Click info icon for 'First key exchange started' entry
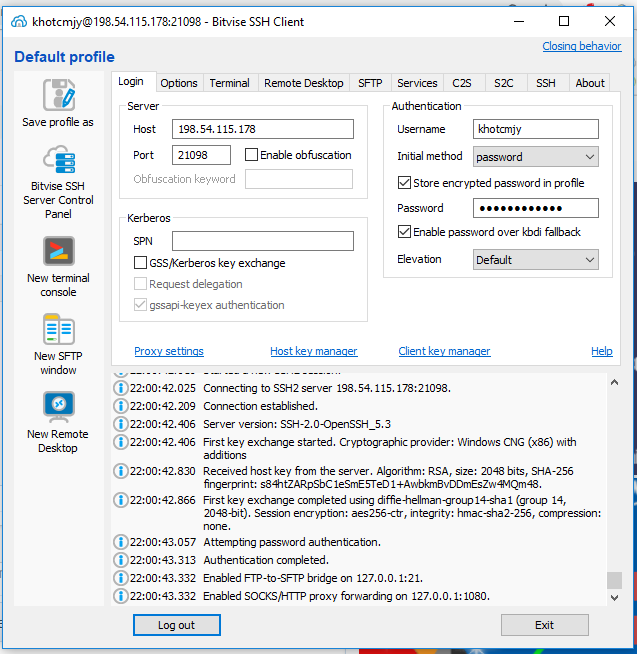 121,442
